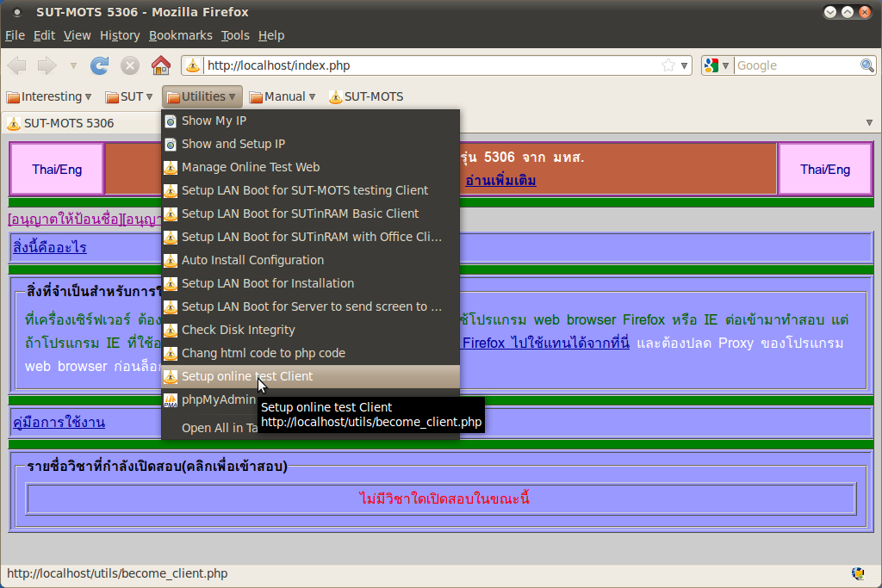Open the Edit menu
882x588 pixels.
tap(44, 35)
